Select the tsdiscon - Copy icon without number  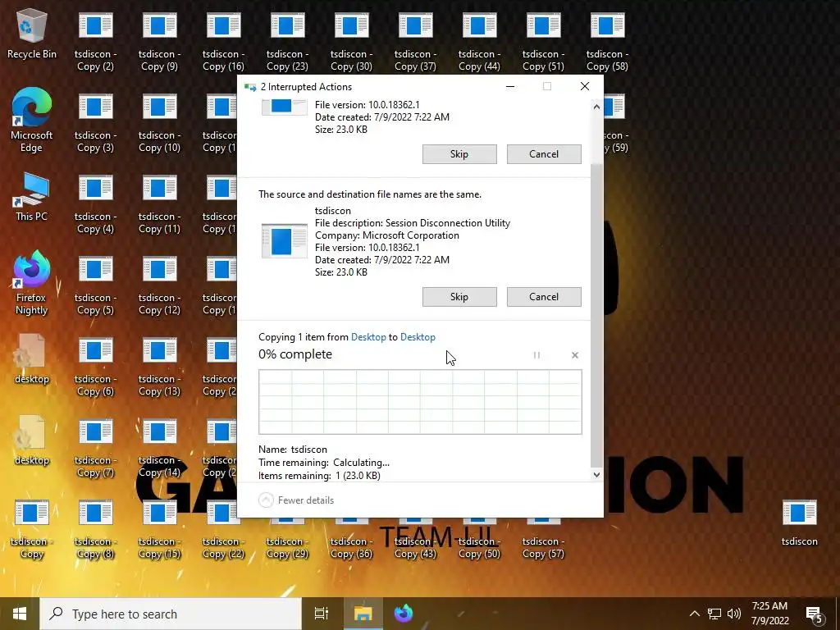coord(32,531)
